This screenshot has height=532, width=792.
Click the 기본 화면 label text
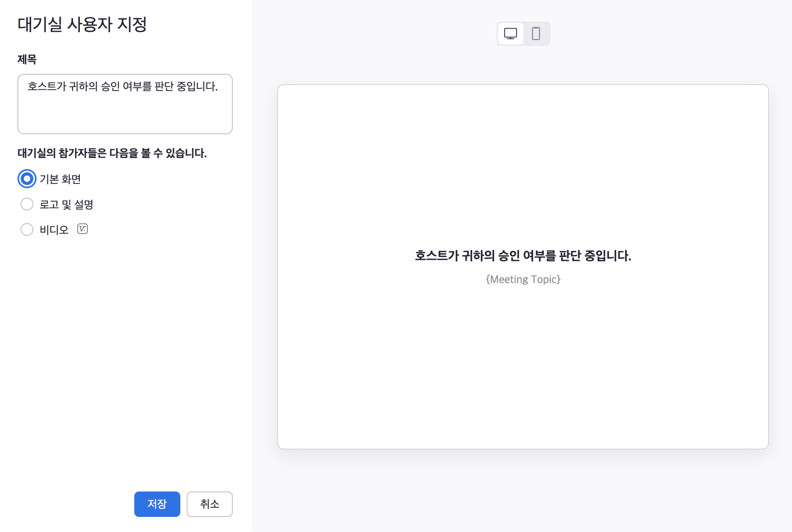point(60,179)
